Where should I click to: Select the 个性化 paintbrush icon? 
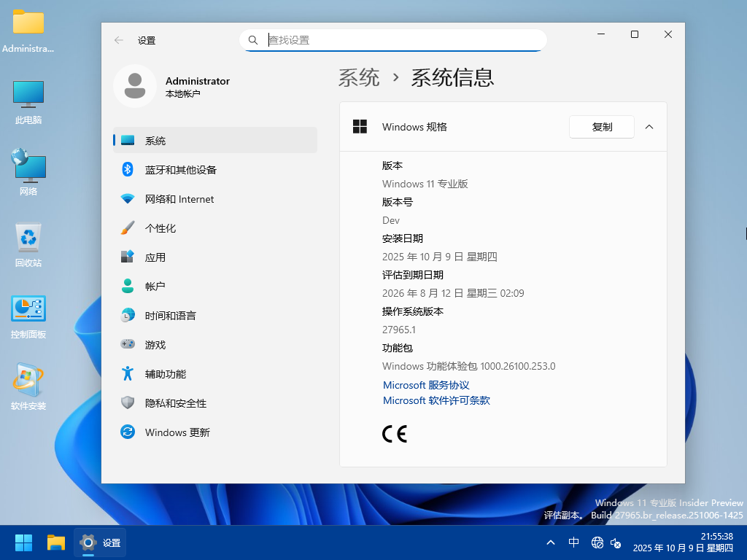[x=128, y=227]
